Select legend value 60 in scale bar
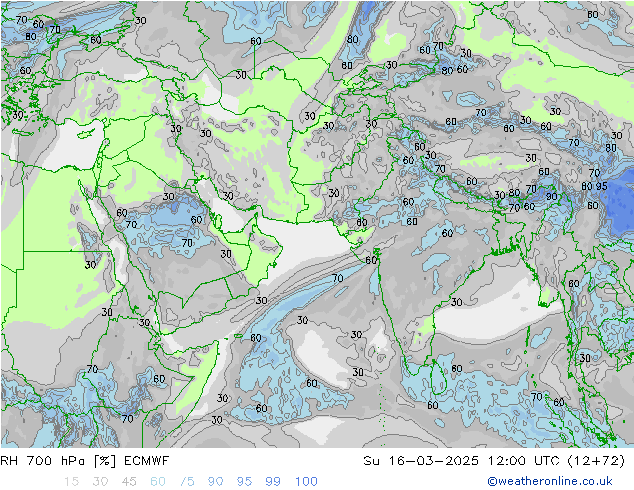 tap(158, 482)
